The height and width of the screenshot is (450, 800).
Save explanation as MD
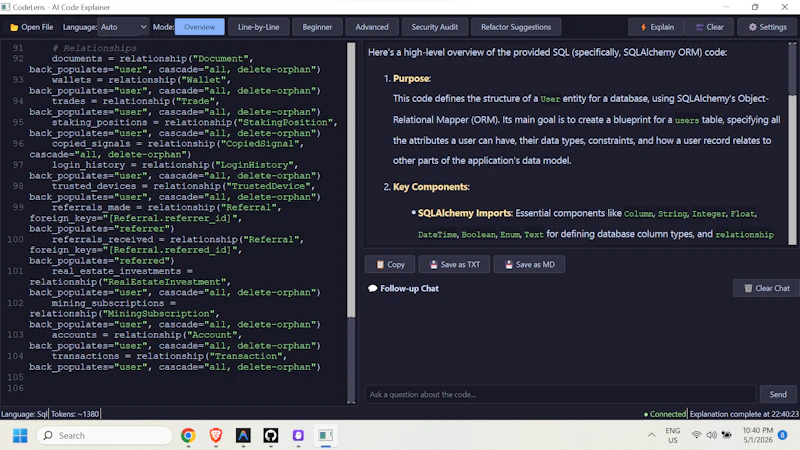(x=529, y=264)
